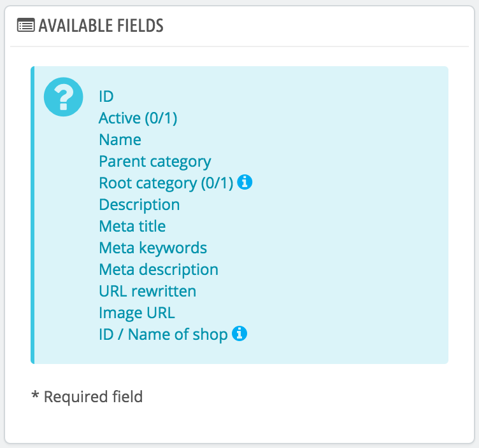This screenshot has height=448, width=479.
Task: Select the ID field at list top
Action: pos(106,97)
